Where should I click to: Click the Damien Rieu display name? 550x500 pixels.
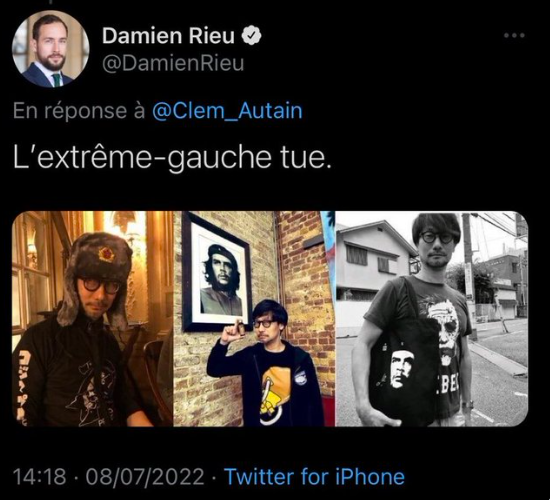(168, 36)
